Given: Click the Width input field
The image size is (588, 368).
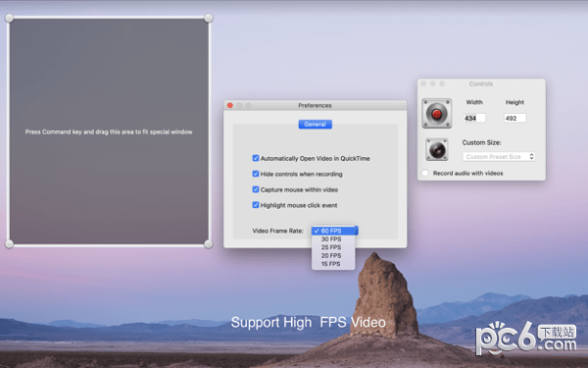Looking at the screenshot, I should point(474,119).
